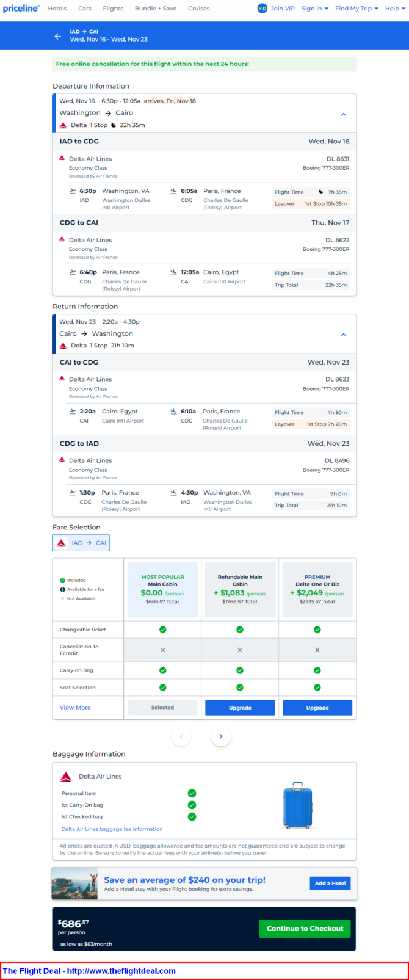Image resolution: width=409 pixels, height=980 pixels.
Task: Open the Hotels tab
Action: coord(57,9)
